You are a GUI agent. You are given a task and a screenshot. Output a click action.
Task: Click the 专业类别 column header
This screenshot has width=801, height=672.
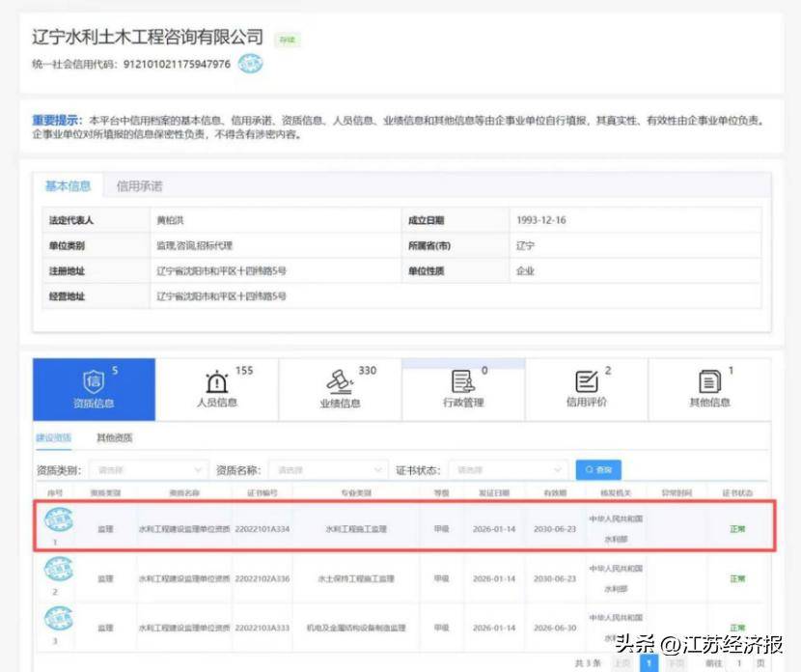point(356,493)
